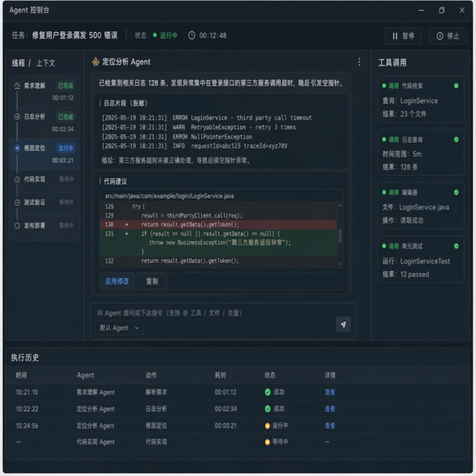This screenshot has height=476, width=476.
Task: Click the 结果: 12 passed text
Action: [x=405, y=274]
